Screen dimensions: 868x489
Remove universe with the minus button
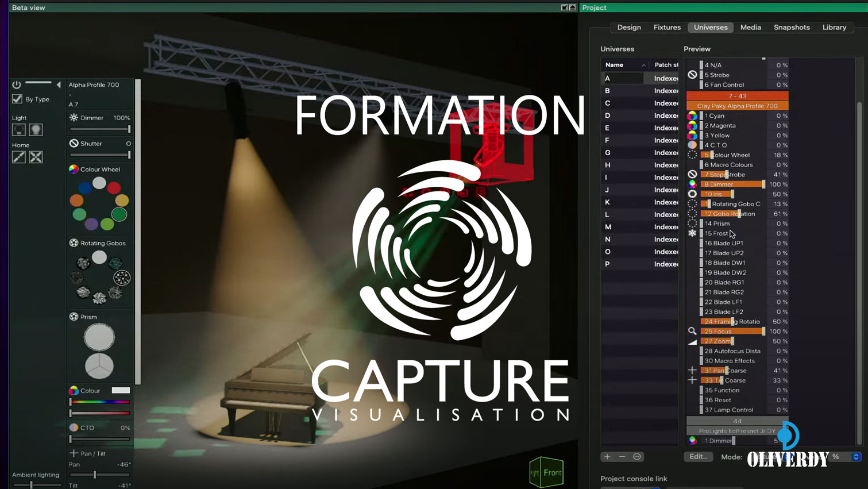[x=622, y=457]
